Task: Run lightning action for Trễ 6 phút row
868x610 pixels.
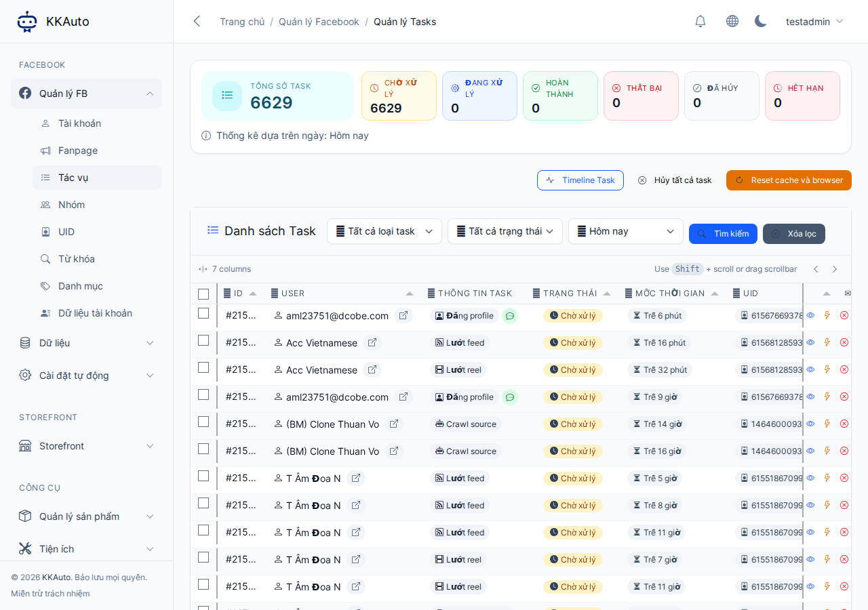Action: (x=827, y=315)
